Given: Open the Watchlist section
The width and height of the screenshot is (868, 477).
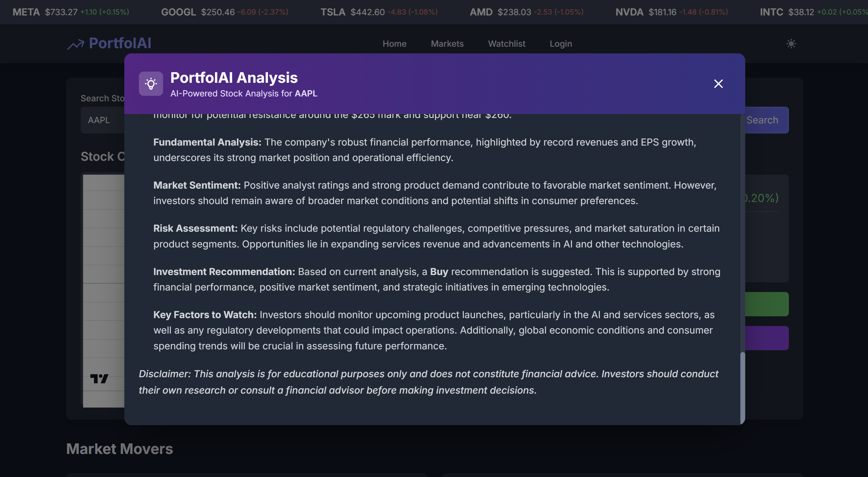Looking at the screenshot, I should tap(506, 43).
